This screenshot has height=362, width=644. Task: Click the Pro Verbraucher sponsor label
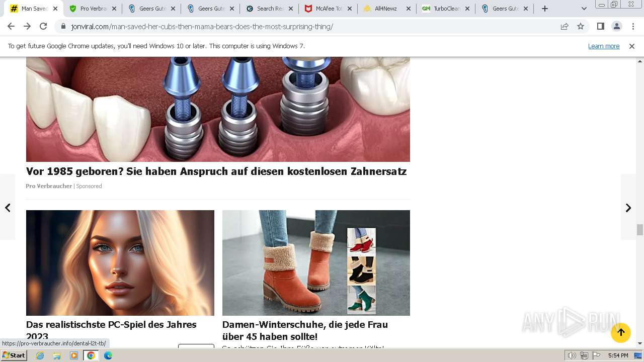click(x=49, y=186)
